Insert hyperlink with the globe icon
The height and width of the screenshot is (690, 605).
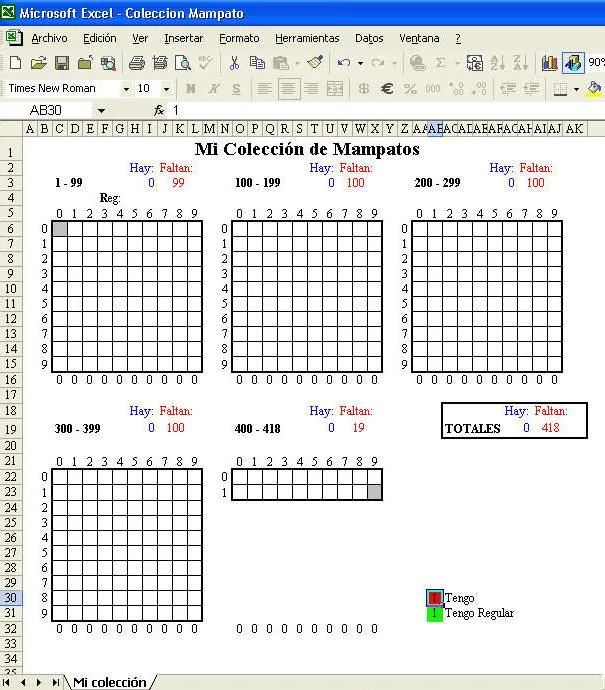coord(417,63)
